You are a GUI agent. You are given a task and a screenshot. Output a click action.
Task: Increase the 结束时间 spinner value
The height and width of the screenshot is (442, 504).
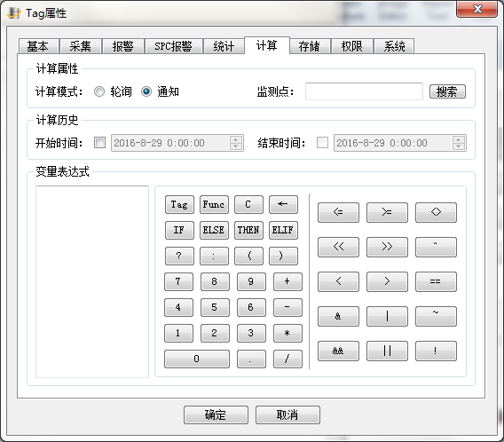tap(459, 139)
